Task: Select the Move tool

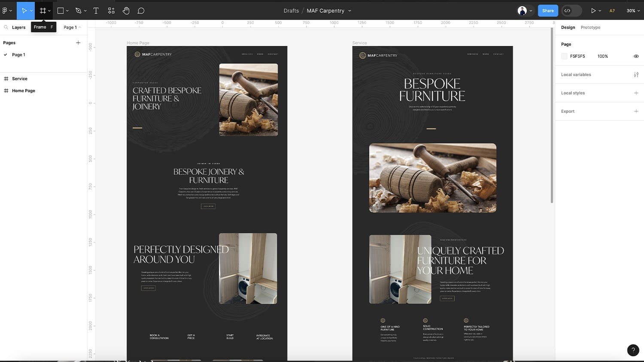Action: coord(24,11)
